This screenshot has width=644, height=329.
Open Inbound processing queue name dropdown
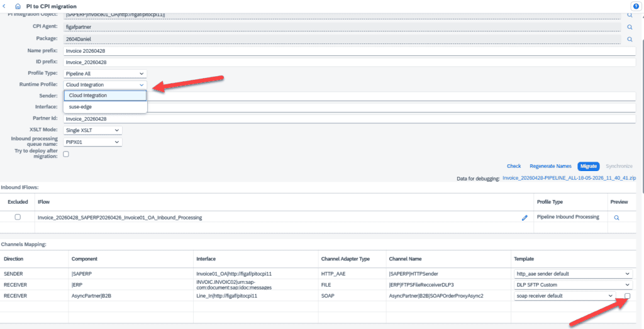(93, 142)
